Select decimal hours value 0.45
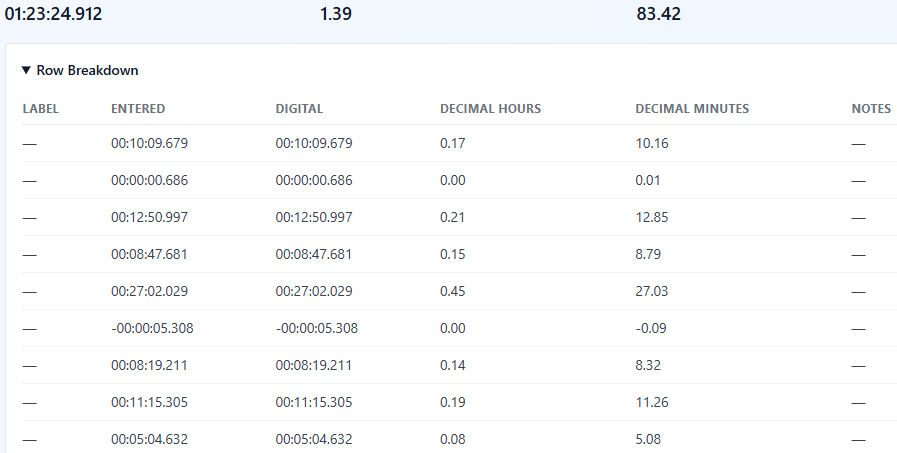Screen dimensions: 897x453 (453, 291)
